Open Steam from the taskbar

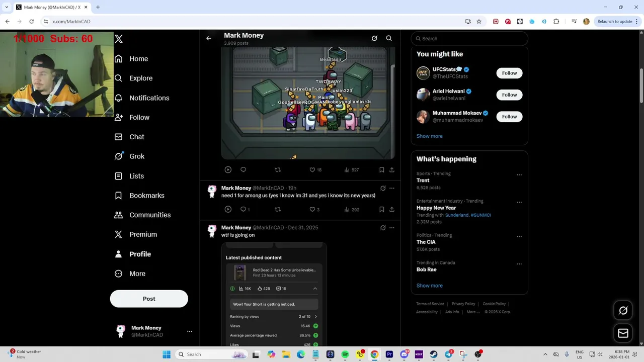pos(433,354)
